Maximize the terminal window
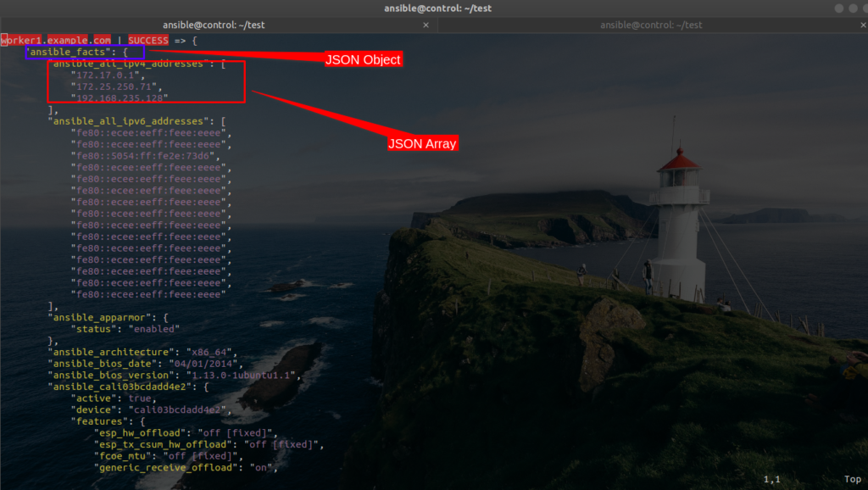The height and width of the screenshot is (490, 868). [x=853, y=8]
